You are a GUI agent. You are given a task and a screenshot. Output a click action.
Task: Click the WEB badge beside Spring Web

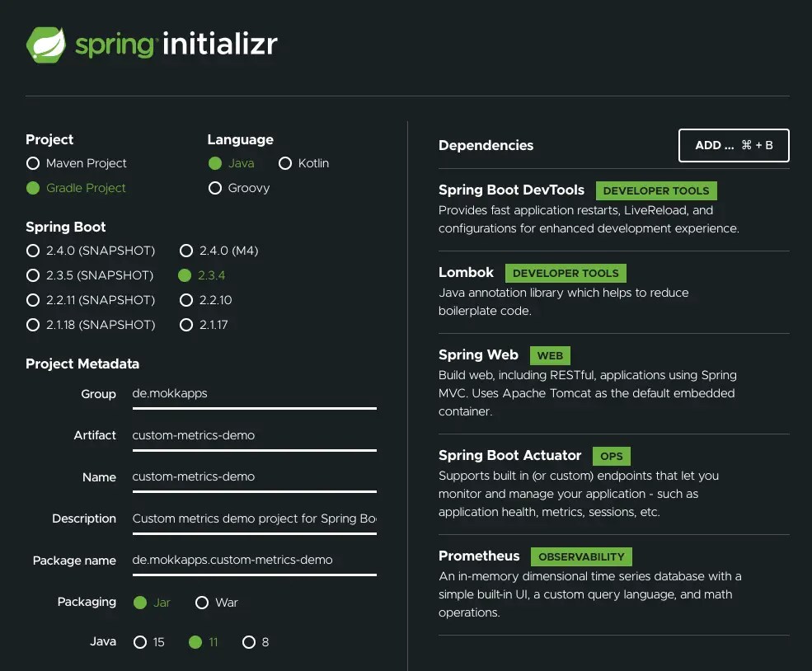tap(550, 355)
